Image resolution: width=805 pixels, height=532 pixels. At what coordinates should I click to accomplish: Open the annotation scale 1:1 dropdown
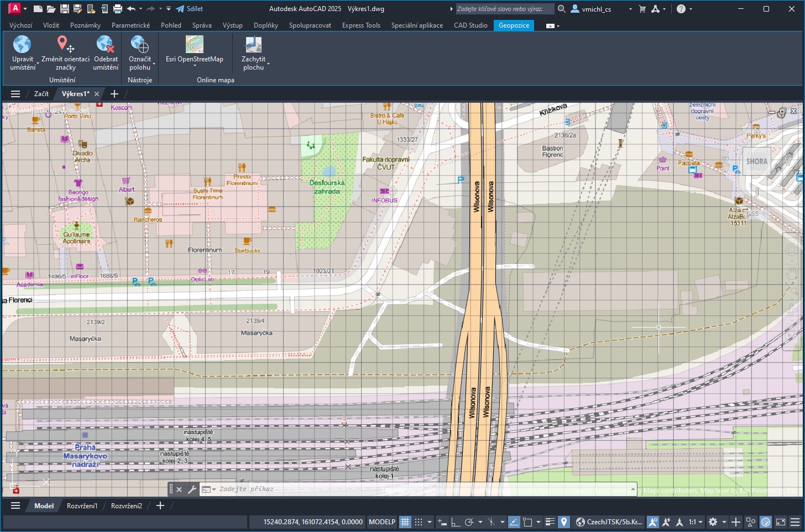[696, 522]
